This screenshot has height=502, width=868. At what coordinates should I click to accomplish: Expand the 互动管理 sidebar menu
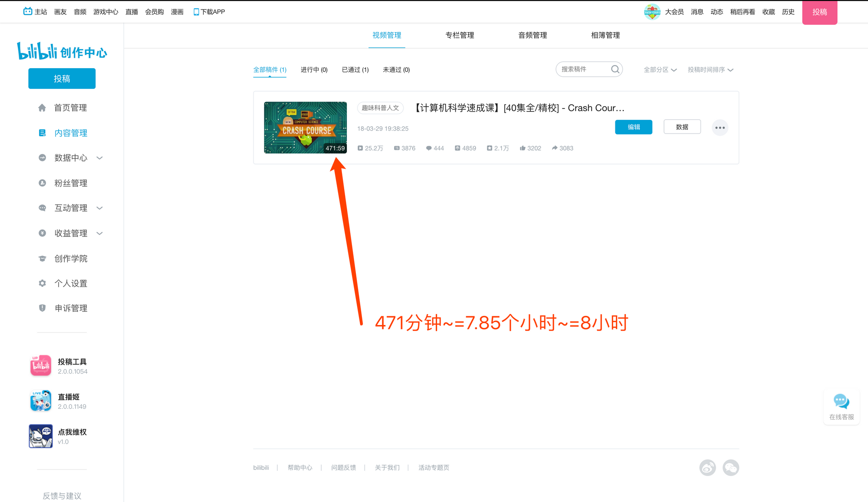point(71,208)
